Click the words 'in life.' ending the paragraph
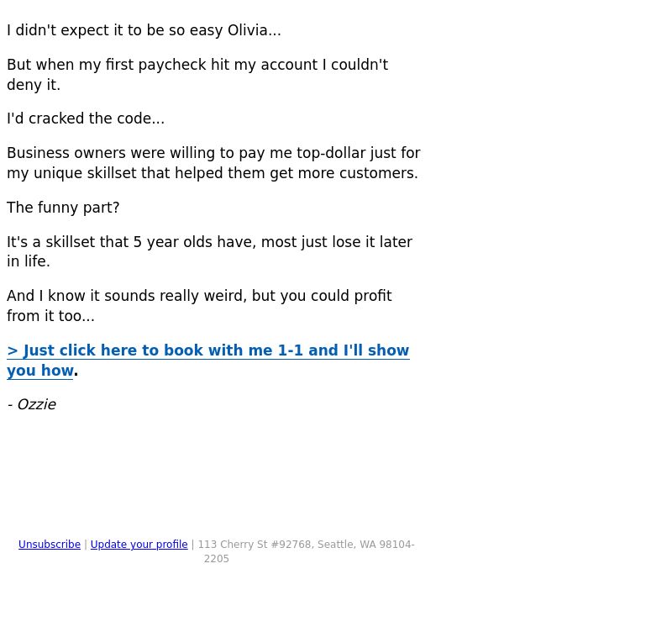This screenshot has width=672, height=632. (x=29, y=261)
